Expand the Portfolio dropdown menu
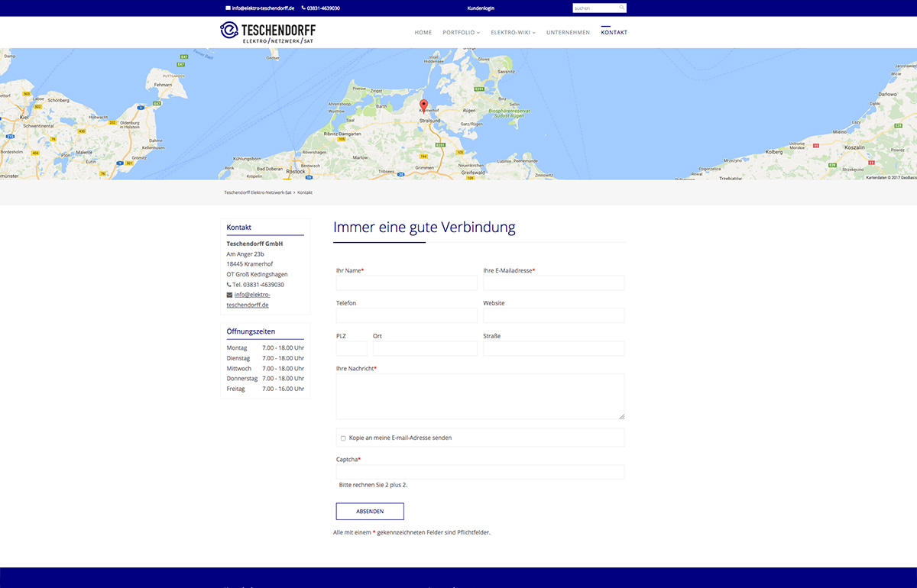The image size is (917, 588). pyautogui.click(x=461, y=33)
